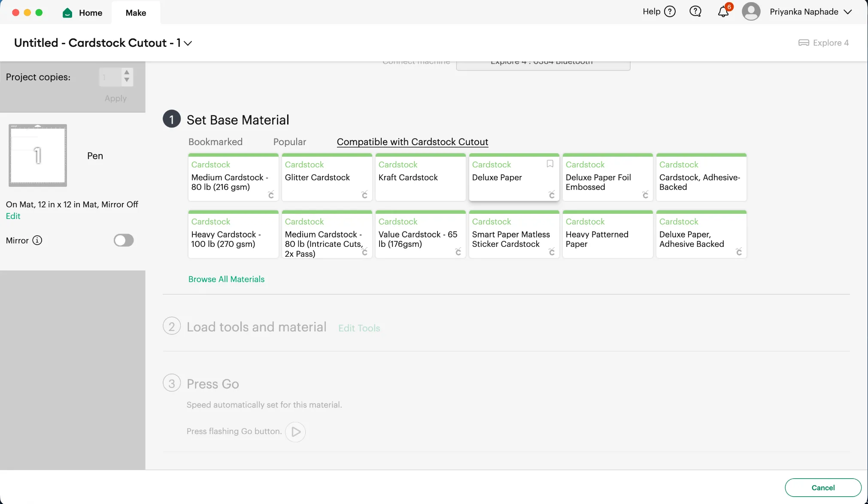Image resolution: width=868 pixels, height=504 pixels.
Task: Open Help question mark icon
Action: pos(670,12)
